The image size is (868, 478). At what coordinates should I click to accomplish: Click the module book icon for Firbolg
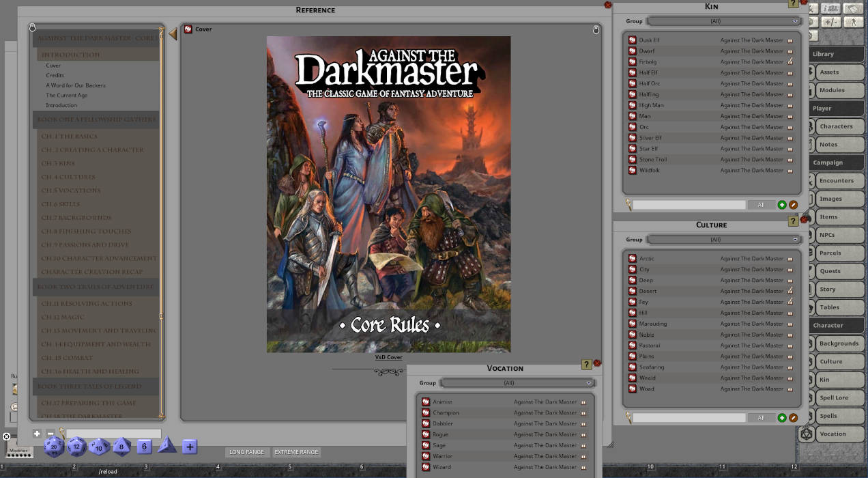coord(790,62)
